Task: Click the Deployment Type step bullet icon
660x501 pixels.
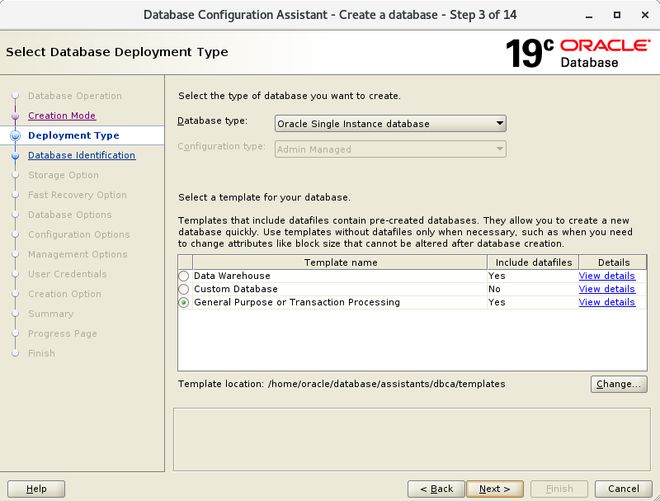Action: click(15, 136)
